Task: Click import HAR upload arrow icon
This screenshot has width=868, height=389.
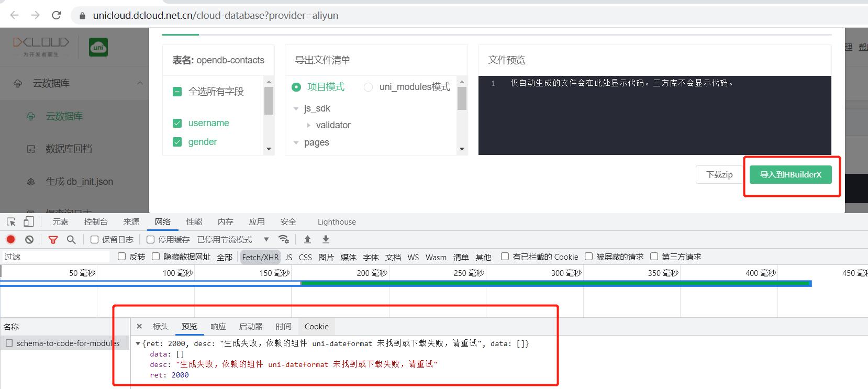Action: coord(307,239)
